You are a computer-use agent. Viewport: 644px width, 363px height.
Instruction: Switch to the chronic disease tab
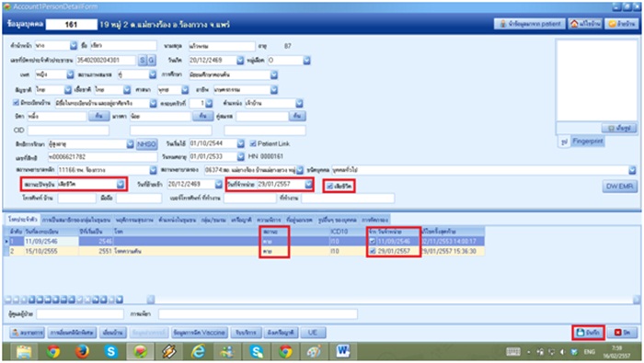click(x=23, y=220)
